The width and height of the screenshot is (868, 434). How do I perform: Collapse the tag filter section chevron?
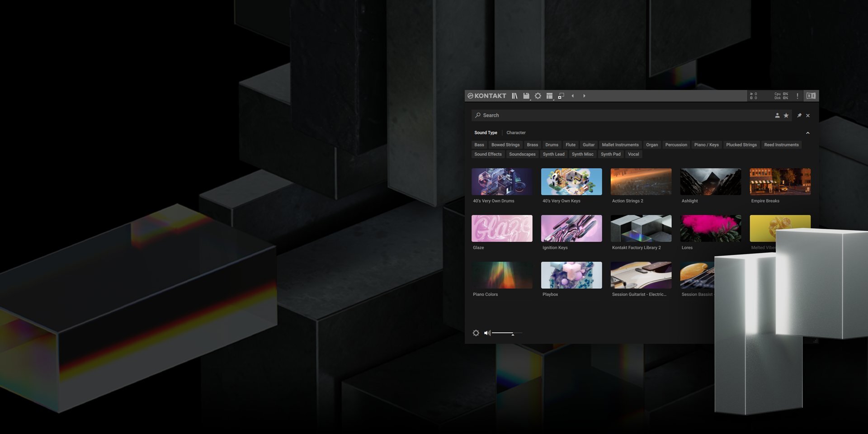[808, 133]
